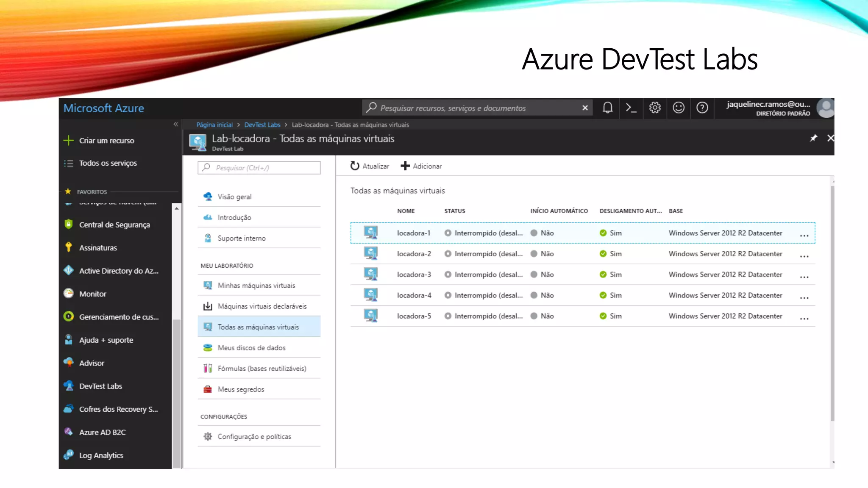Open more options for locadora-4
The height and width of the screenshot is (488, 868).
[x=804, y=298]
